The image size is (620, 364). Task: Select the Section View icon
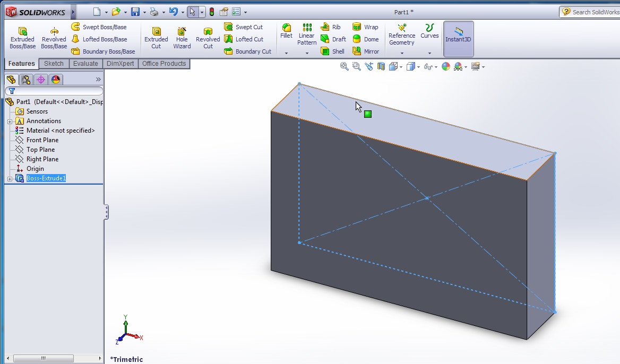coord(380,66)
